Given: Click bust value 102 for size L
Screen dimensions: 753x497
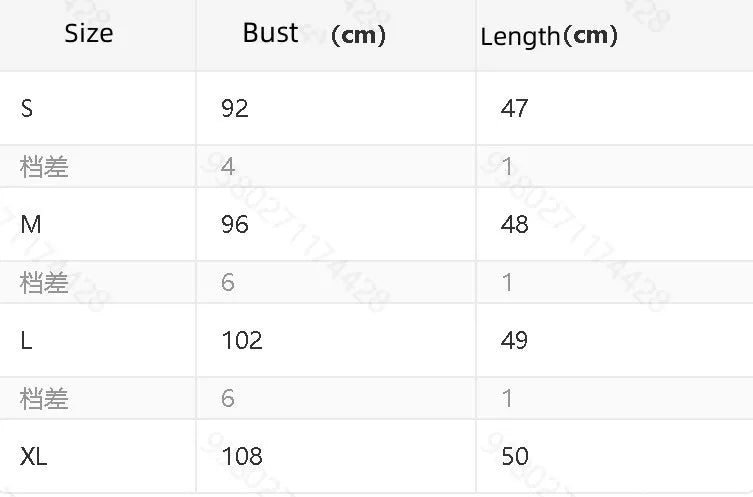Looking at the screenshot, I should click(242, 340).
